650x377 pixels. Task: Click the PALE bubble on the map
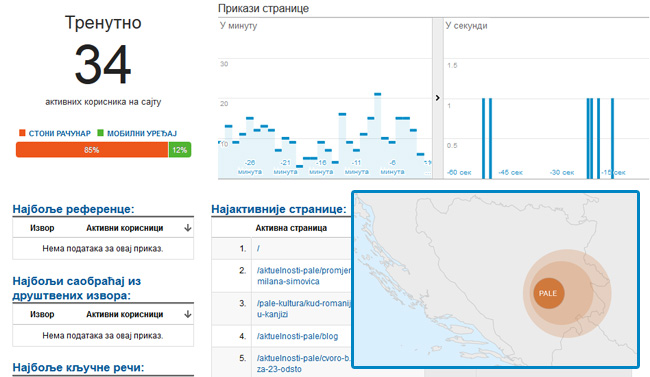pos(548,293)
